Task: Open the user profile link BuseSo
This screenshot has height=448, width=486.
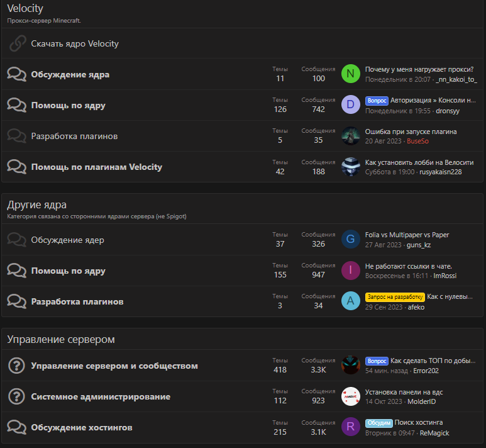Action: pyautogui.click(x=417, y=141)
